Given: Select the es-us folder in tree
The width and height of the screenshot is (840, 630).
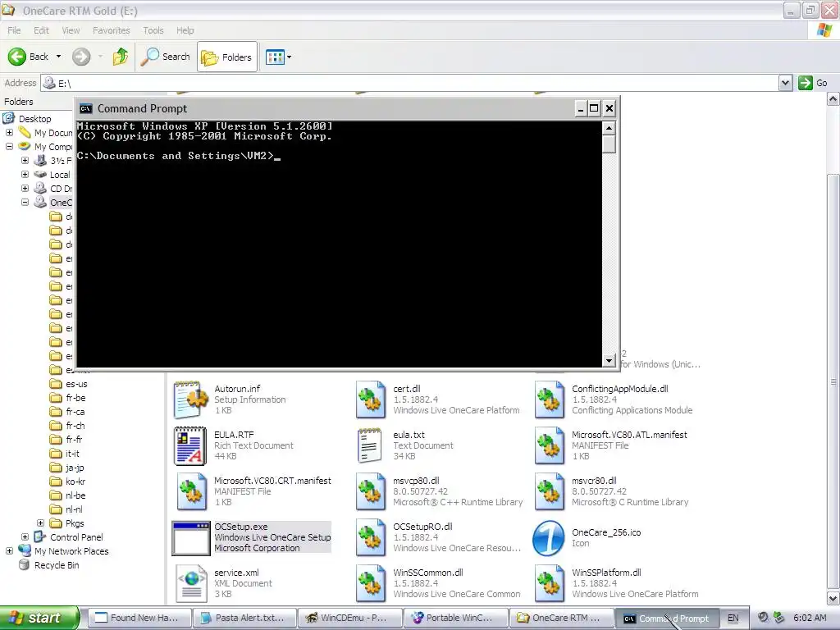Looking at the screenshot, I should click(76, 384).
